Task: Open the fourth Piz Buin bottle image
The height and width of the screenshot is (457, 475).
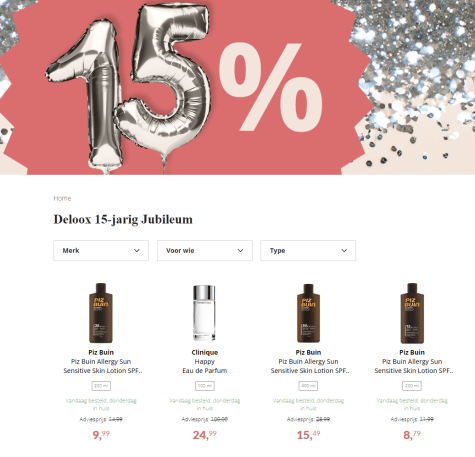Action: point(412,313)
